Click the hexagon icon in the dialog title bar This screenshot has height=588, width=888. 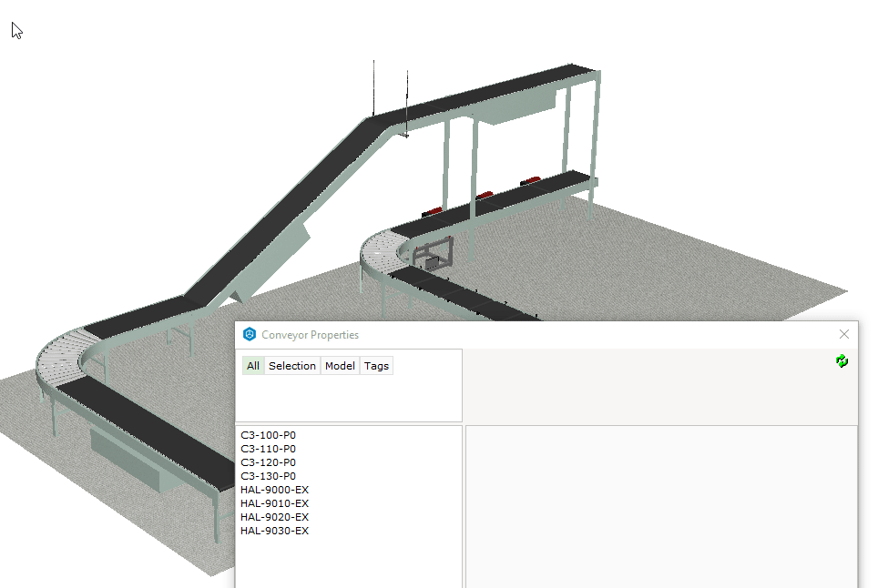pos(249,334)
